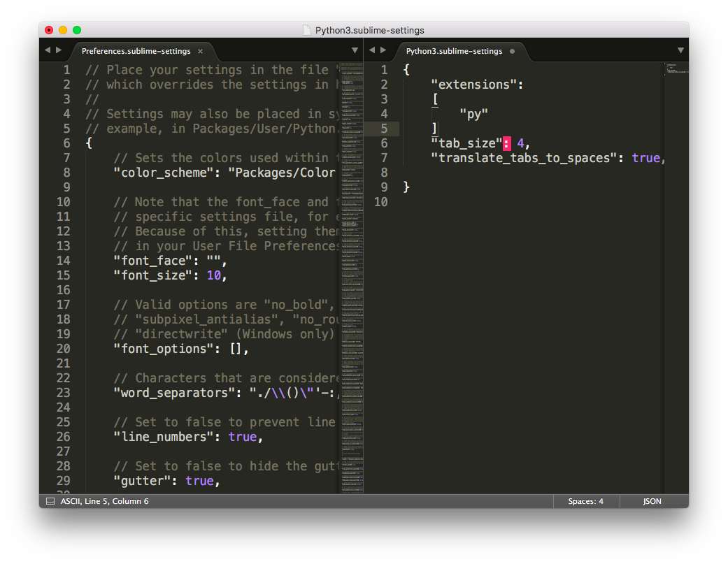Open right pane tab list dropdown
728x564 pixels.
coord(680,50)
